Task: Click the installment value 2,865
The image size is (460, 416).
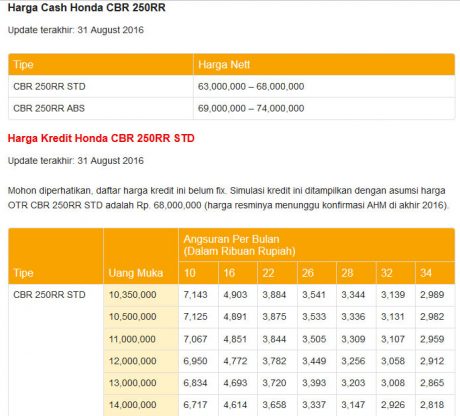Action: coord(432,383)
